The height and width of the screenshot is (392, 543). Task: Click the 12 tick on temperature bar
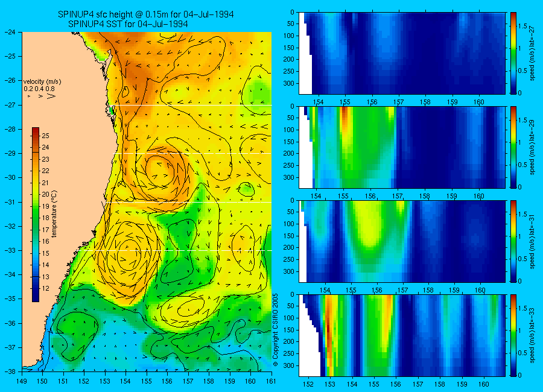pos(46,288)
